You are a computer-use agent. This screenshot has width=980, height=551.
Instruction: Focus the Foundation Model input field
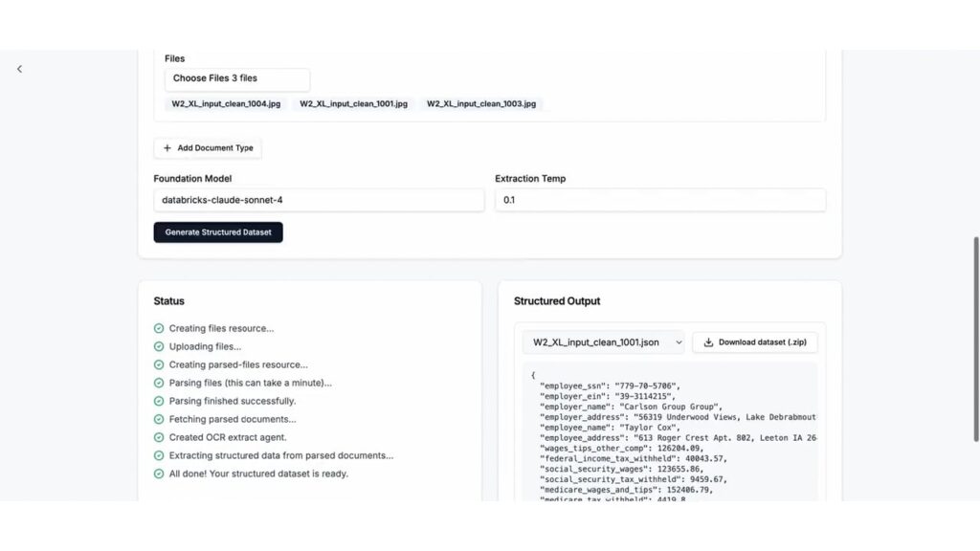(x=319, y=200)
